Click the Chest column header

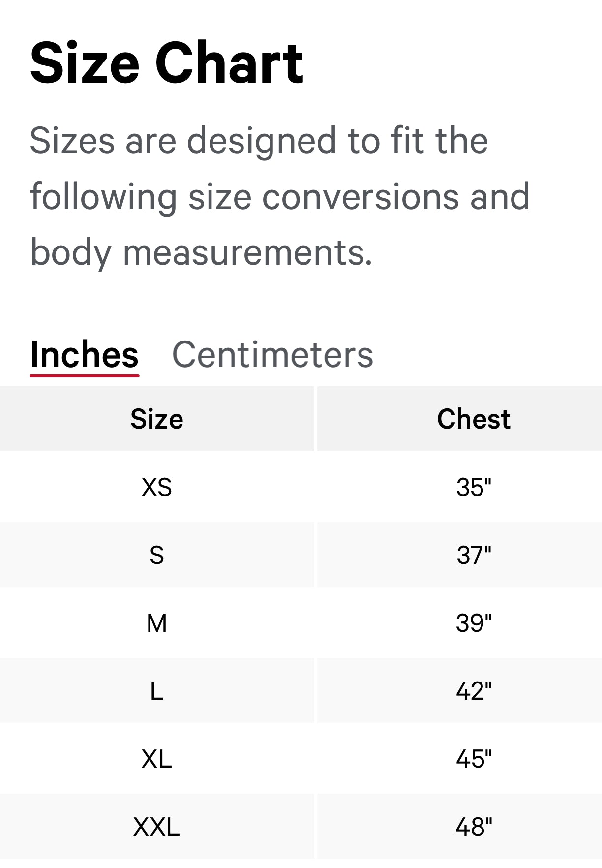[474, 419]
